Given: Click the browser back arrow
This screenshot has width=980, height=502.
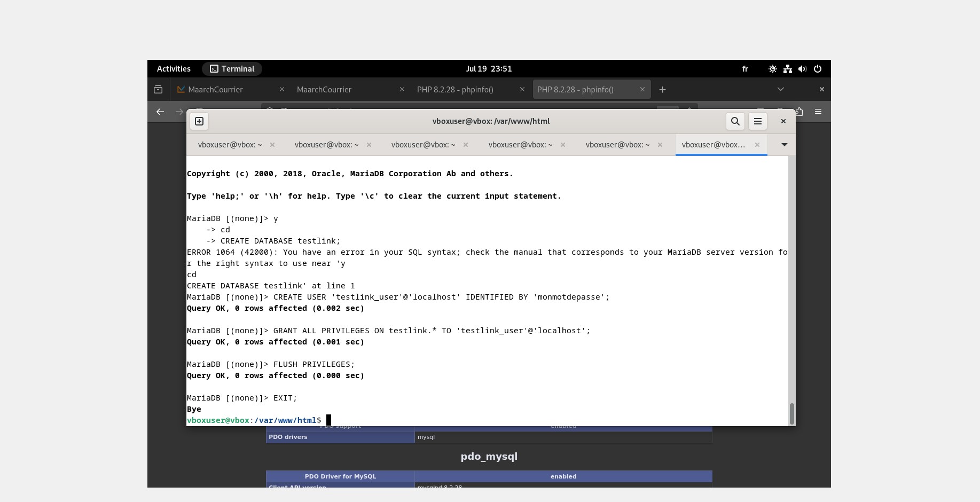Looking at the screenshot, I should [x=160, y=112].
